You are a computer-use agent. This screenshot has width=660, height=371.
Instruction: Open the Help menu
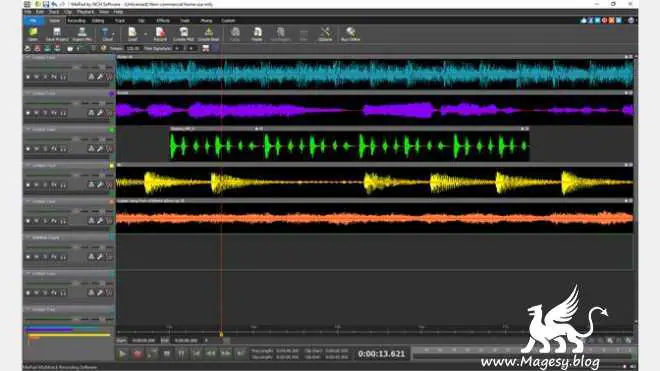click(x=118, y=12)
